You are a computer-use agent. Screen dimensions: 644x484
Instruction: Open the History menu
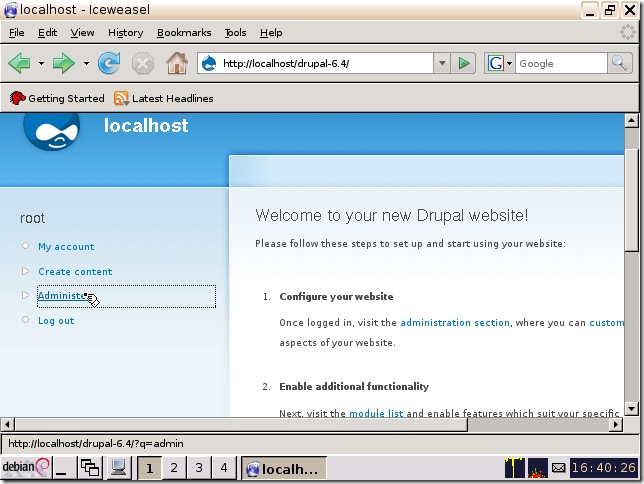click(126, 32)
